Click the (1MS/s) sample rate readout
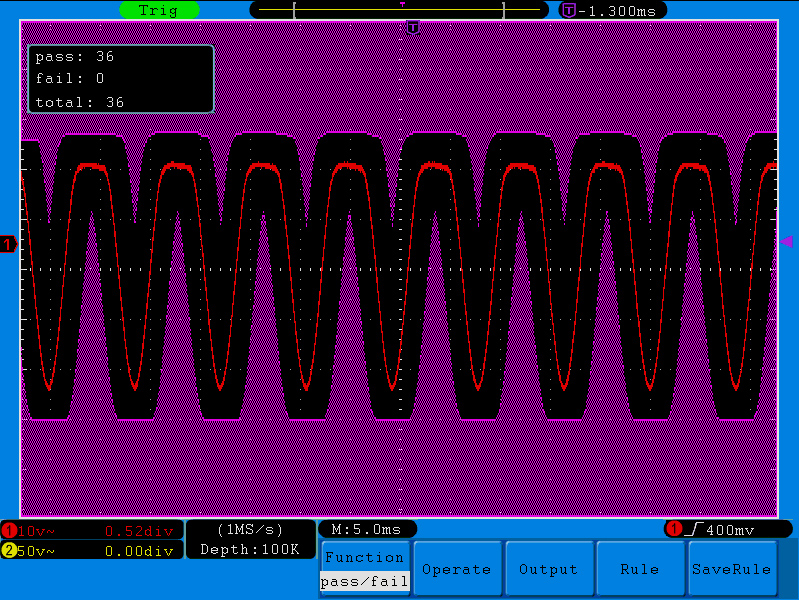 (x=250, y=530)
